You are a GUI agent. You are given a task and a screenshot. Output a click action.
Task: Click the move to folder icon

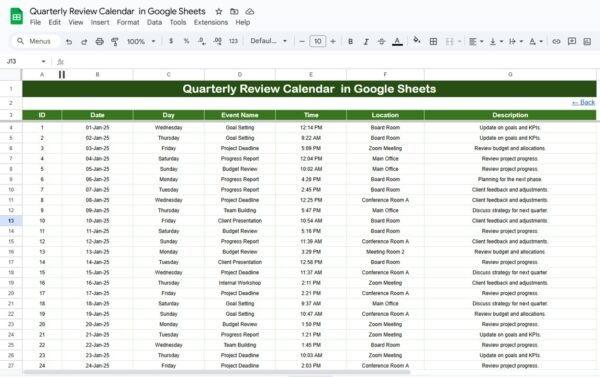(x=234, y=11)
